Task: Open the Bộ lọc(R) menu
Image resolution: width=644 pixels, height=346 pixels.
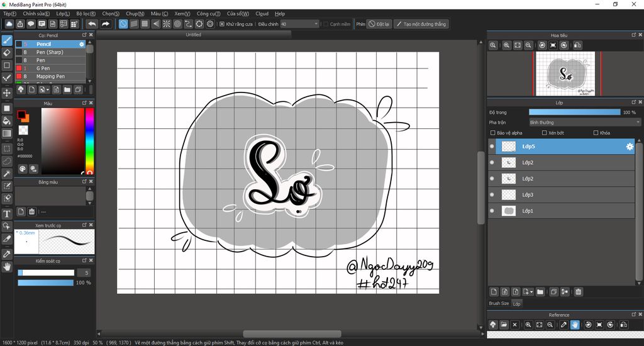Action: (x=86, y=14)
